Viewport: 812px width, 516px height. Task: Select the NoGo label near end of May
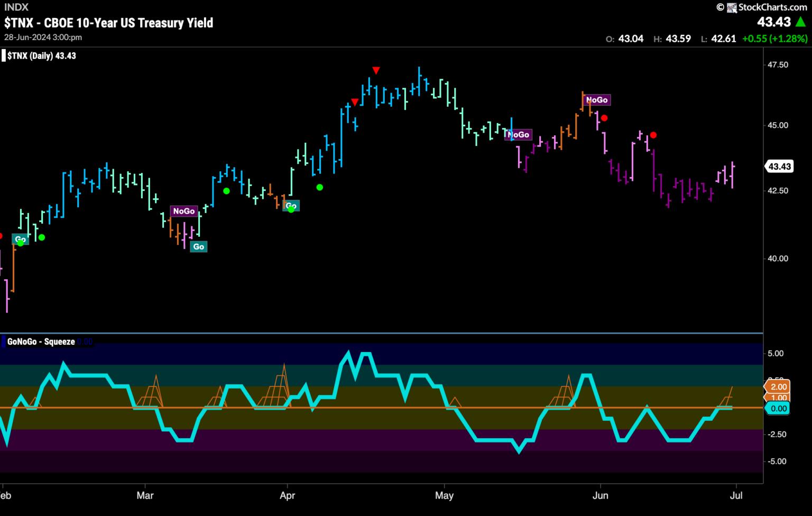(597, 100)
